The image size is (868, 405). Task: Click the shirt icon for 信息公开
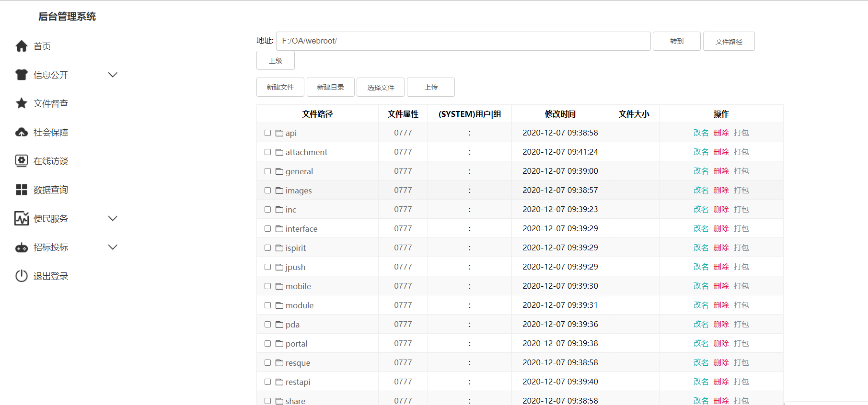(22, 75)
